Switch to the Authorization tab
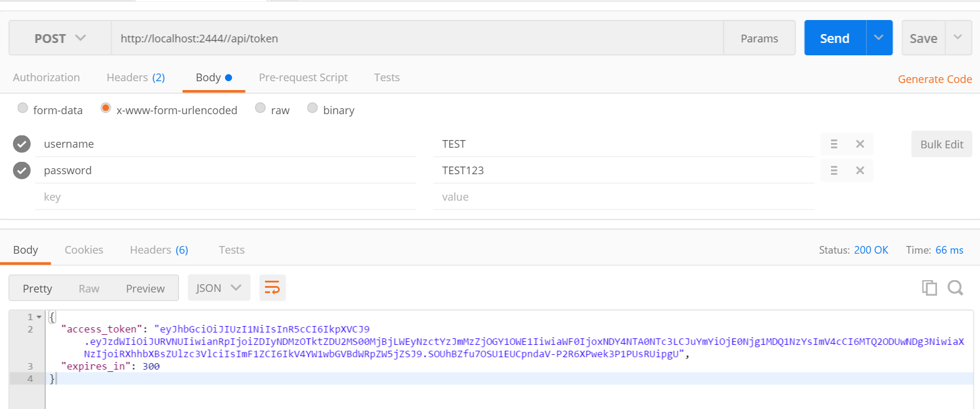This screenshot has width=980, height=409. pos(47,78)
